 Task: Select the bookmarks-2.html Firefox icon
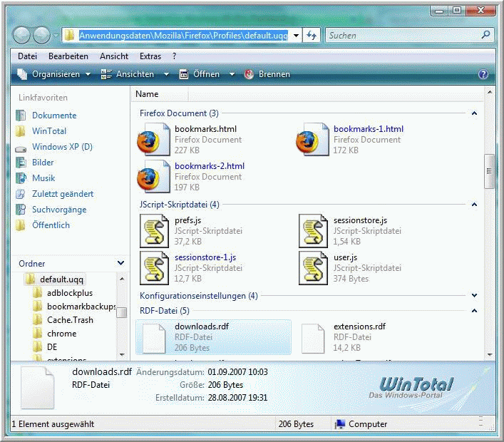pos(154,177)
